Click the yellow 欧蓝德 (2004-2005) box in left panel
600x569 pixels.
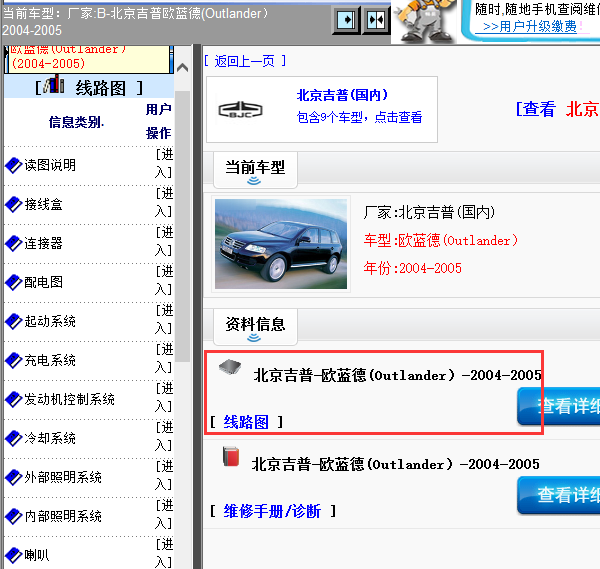[89, 59]
